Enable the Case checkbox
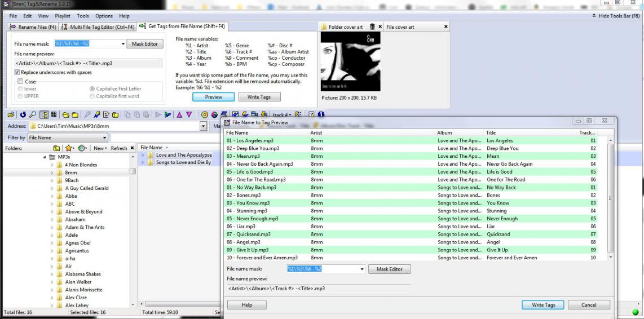644x319 pixels. click(x=21, y=82)
